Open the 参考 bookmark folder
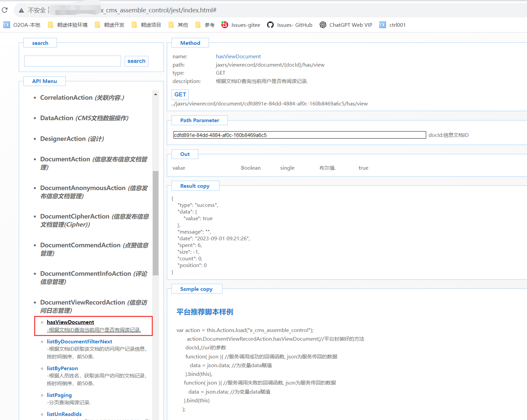This screenshot has height=420, width=527. [205, 25]
